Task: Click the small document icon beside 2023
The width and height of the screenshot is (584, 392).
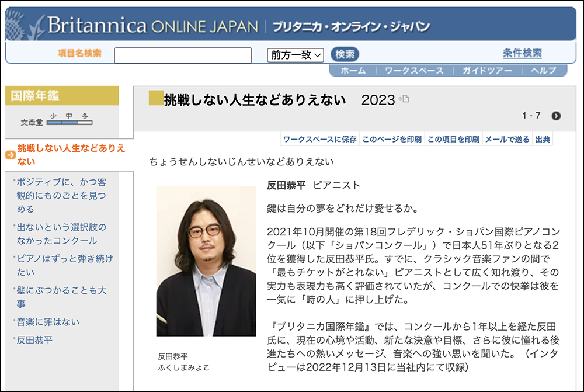Action: tap(404, 99)
